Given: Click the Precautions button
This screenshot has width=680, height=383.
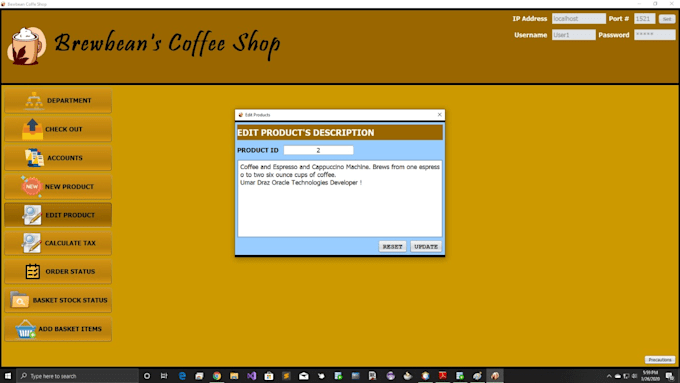Looking at the screenshot, I should click(660, 360).
